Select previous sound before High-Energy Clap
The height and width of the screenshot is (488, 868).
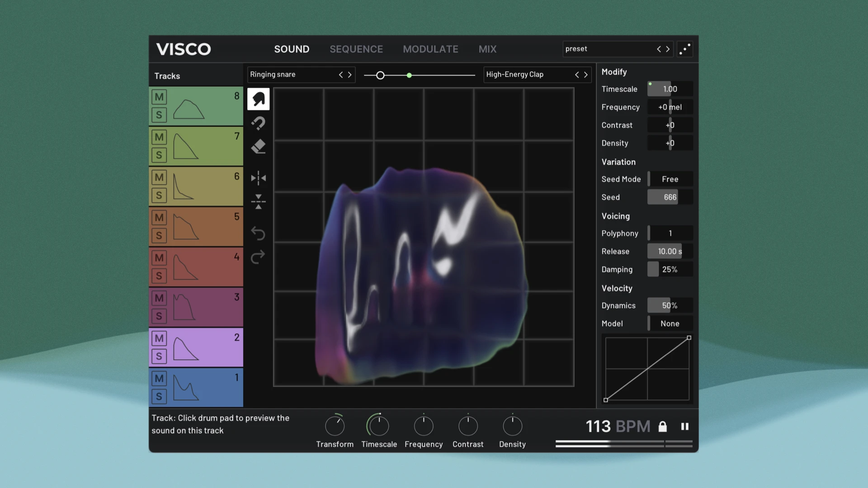[577, 75]
